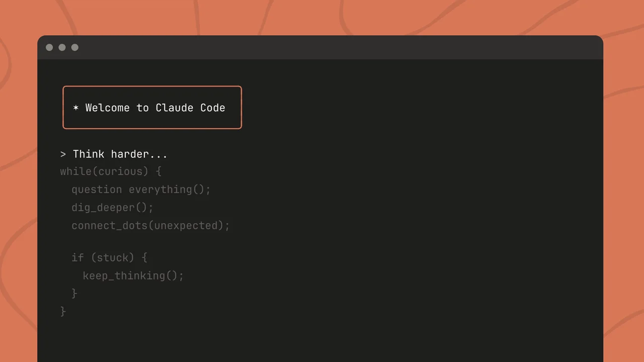Click the opening brace after while(curious)
644x362 pixels.
point(158,171)
